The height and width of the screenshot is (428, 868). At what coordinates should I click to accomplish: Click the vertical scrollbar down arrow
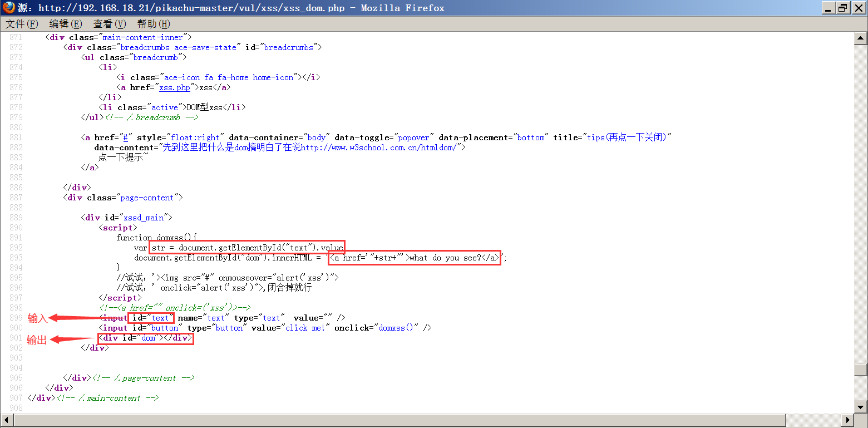coord(861,407)
